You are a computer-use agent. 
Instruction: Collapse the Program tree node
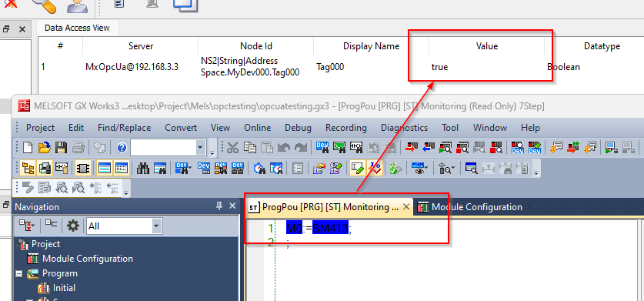pos(19,273)
